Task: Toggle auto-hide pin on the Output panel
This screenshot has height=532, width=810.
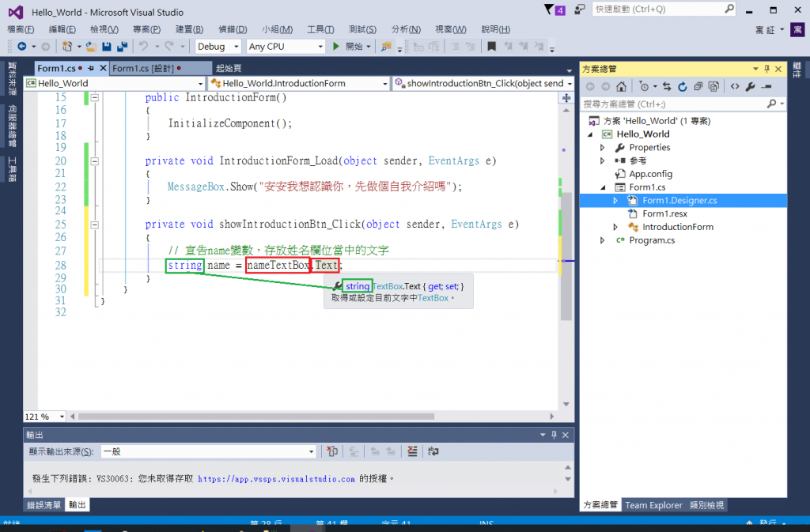Action: pos(554,435)
